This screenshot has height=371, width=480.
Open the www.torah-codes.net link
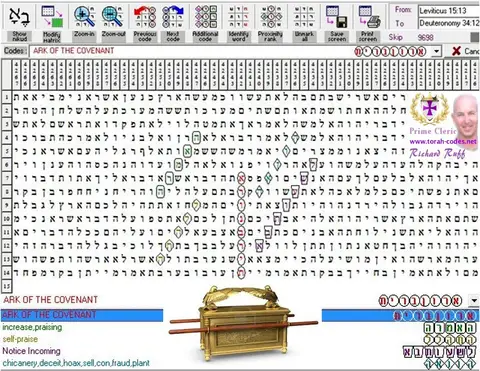(x=443, y=141)
